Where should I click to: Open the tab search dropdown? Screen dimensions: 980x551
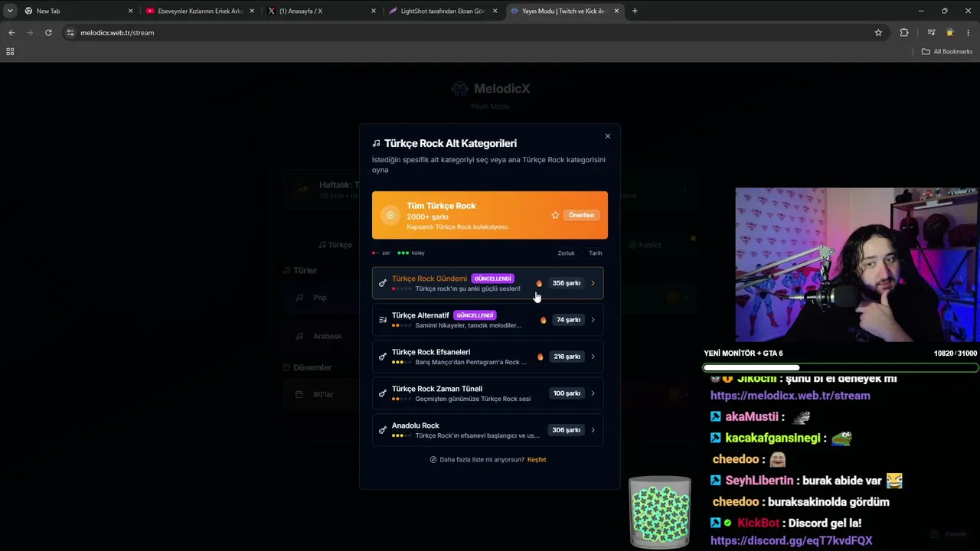pyautogui.click(x=9, y=11)
